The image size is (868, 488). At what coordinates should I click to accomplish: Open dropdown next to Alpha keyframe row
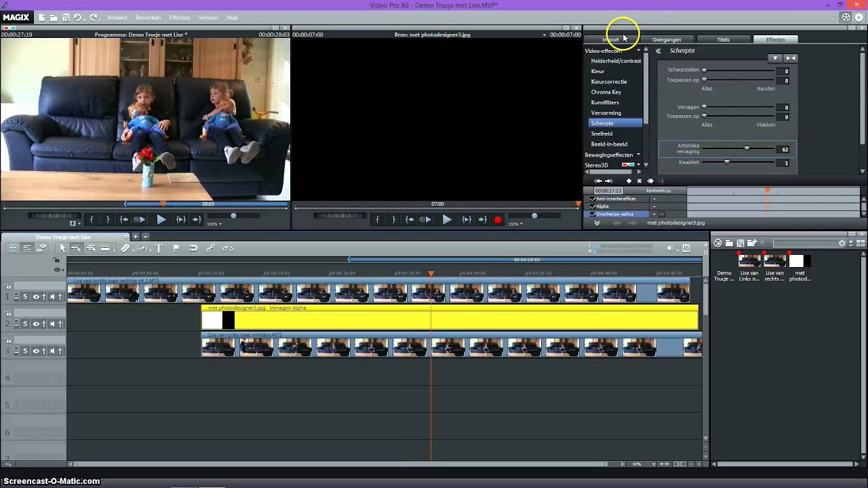654,207
